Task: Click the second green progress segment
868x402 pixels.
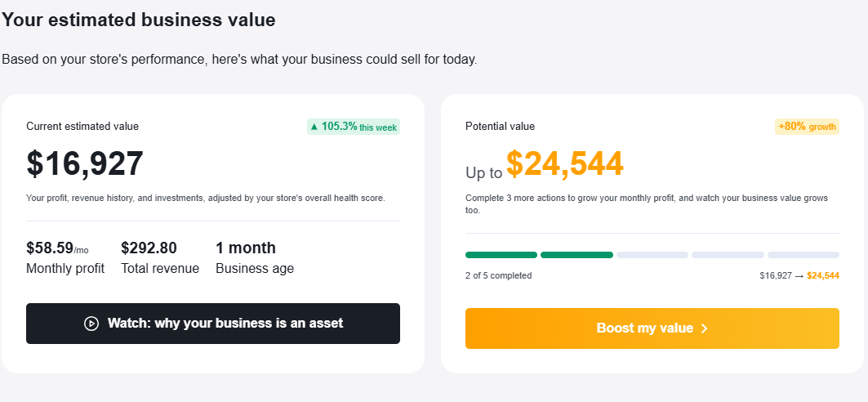Action: point(576,255)
